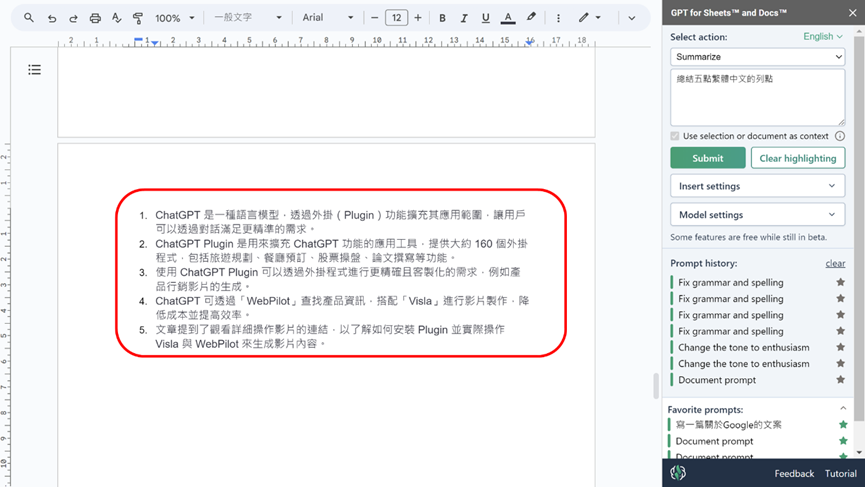865x487 pixels.
Task: Open the 100% zoom dropdown
Action: 175,18
